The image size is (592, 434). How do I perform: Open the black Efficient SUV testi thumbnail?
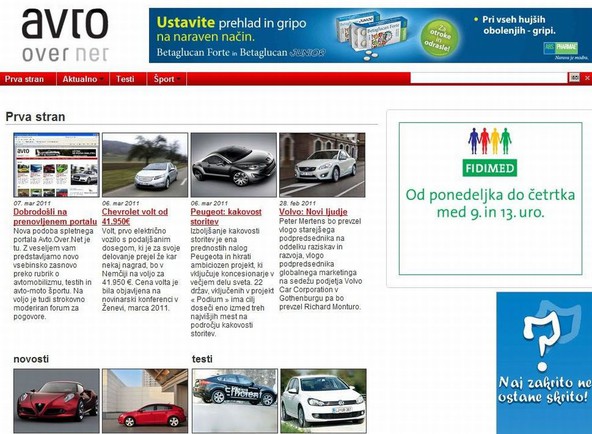pyautogui.click(x=235, y=401)
